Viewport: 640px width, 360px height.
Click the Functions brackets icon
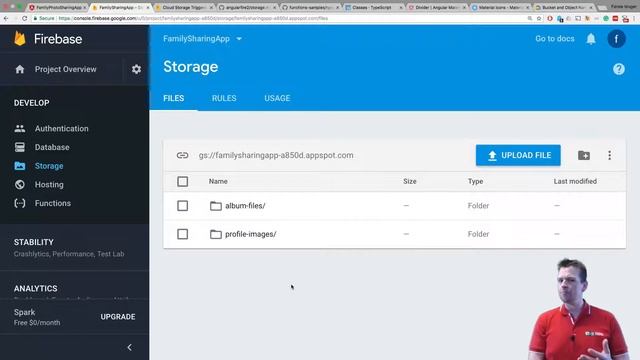tap(20, 203)
